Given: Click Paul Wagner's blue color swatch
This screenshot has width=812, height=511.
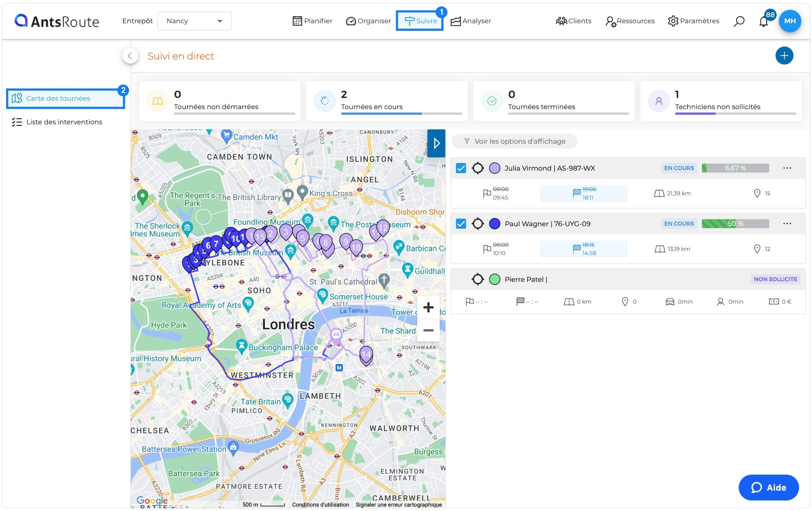Looking at the screenshot, I should click(x=494, y=223).
